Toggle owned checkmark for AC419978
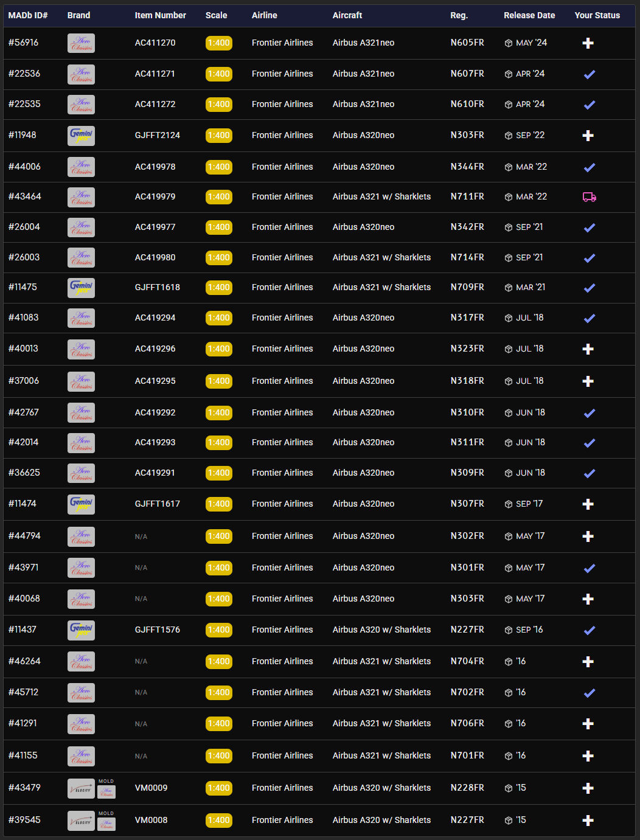The height and width of the screenshot is (840, 640). (589, 167)
